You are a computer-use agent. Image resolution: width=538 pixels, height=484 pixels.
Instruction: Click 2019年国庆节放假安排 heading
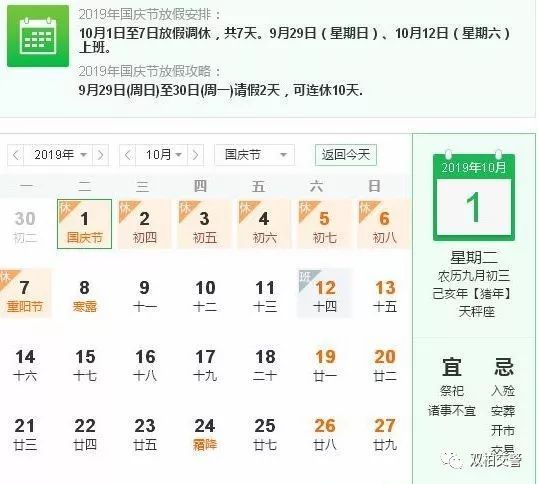[150, 15]
